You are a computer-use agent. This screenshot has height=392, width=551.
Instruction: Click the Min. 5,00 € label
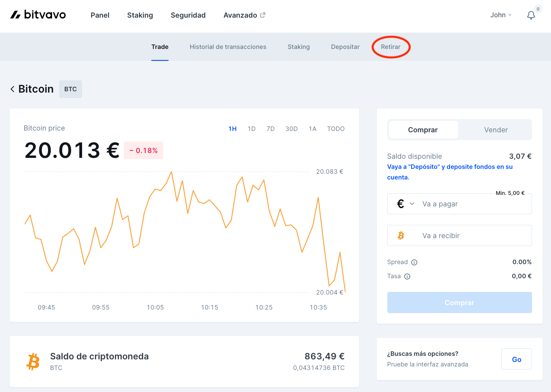pyautogui.click(x=510, y=193)
